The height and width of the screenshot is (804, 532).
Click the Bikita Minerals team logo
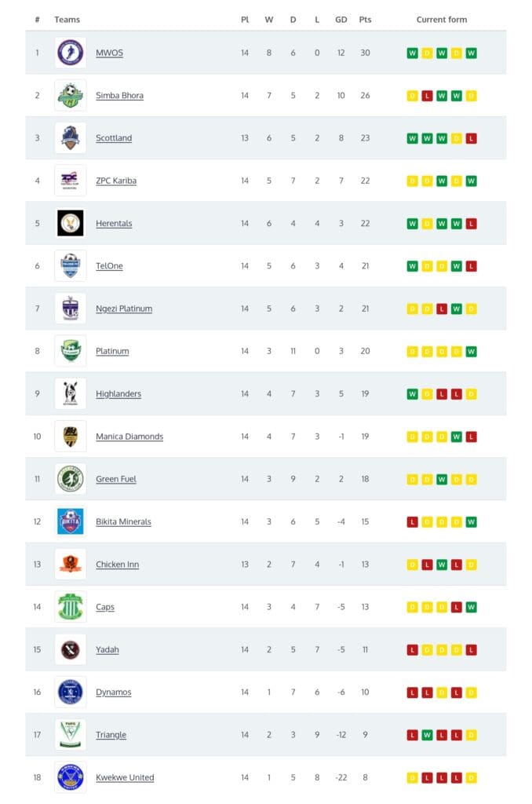70,521
